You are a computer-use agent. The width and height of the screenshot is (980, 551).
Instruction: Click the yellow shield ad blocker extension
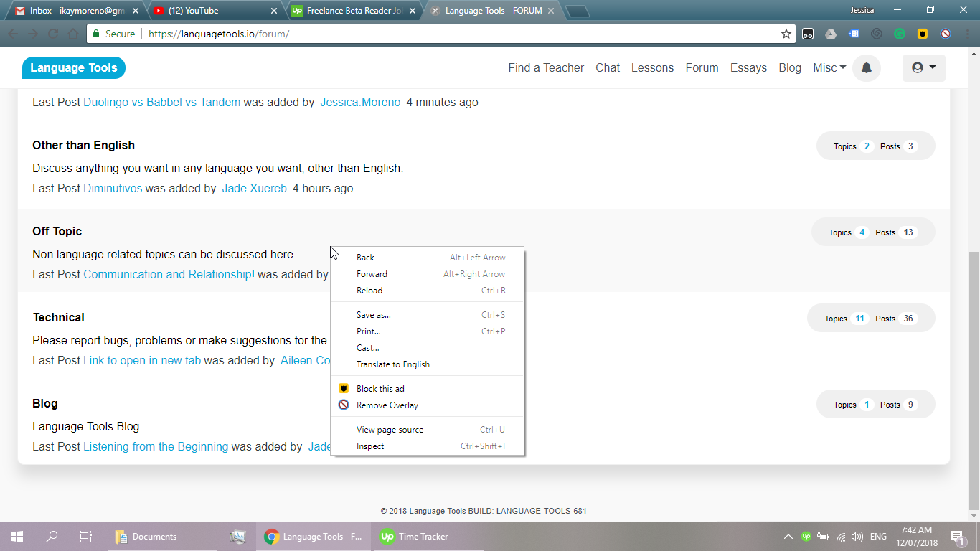923,34
